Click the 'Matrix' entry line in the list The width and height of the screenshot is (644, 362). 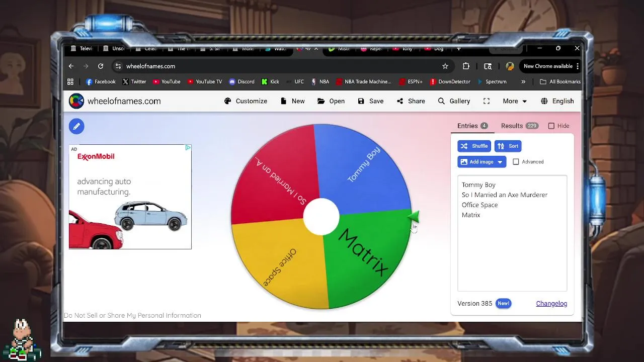pyautogui.click(x=471, y=215)
